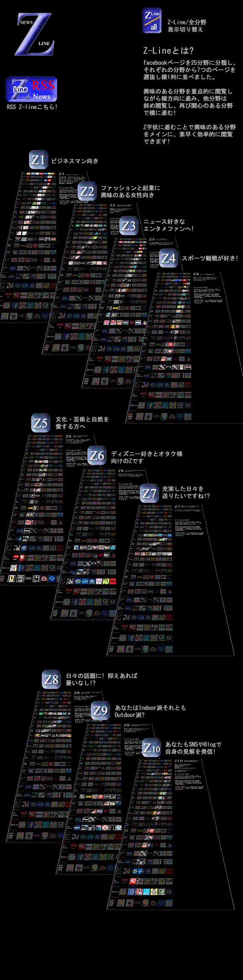Select the Z10 badge icon
The image size is (243, 980).
[151, 748]
